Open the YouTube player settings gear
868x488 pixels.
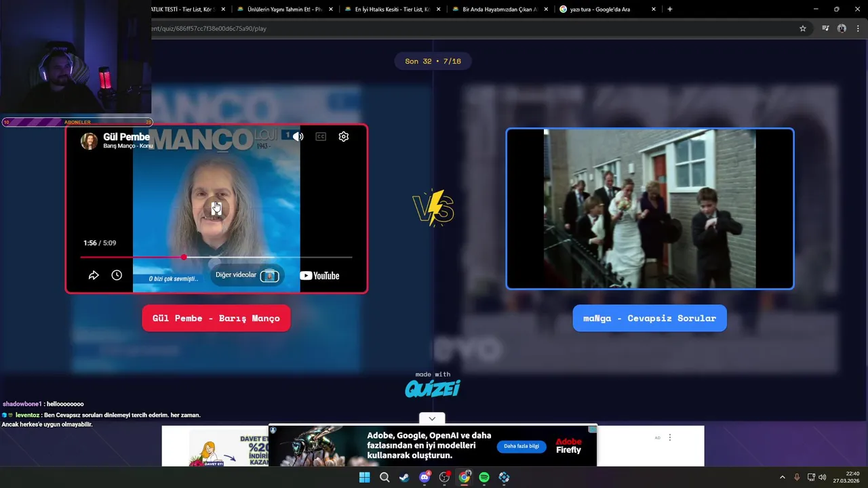(344, 136)
